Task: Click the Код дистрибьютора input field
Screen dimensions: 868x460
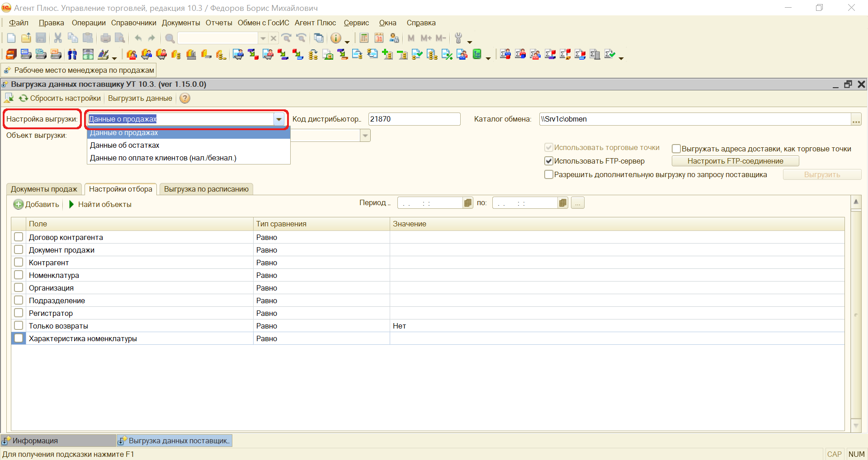Action: click(x=414, y=119)
